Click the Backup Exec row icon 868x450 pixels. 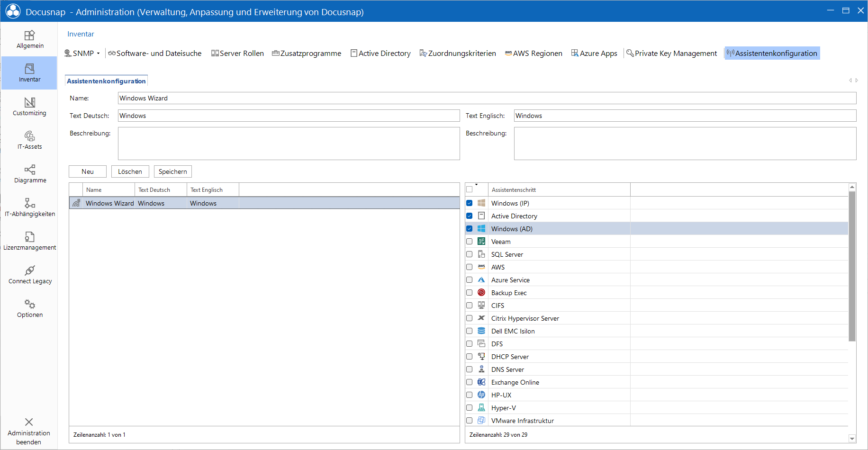coord(481,293)
